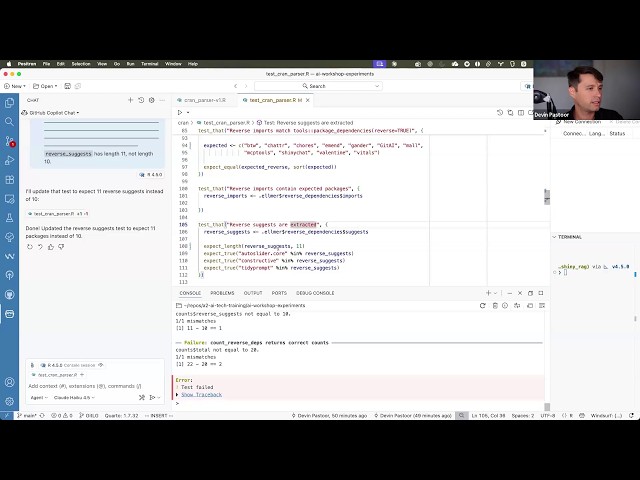The image size is (640, 480).
Task: Open the Accounts icon in activity bar
Action: click(9, 382)
